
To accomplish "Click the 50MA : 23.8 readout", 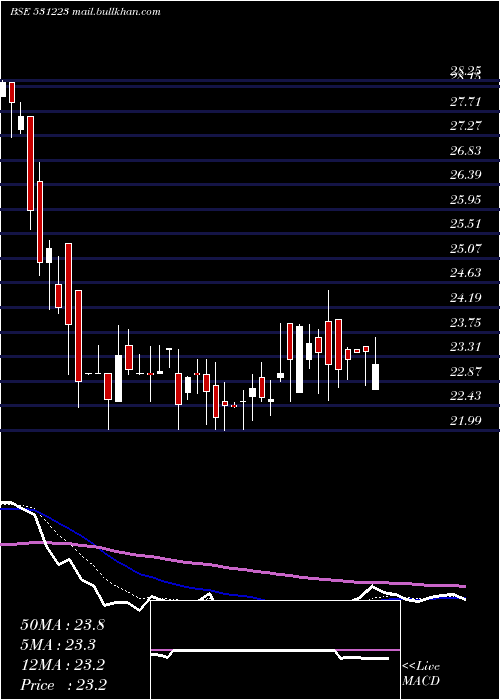I will [x=62, y=625].
